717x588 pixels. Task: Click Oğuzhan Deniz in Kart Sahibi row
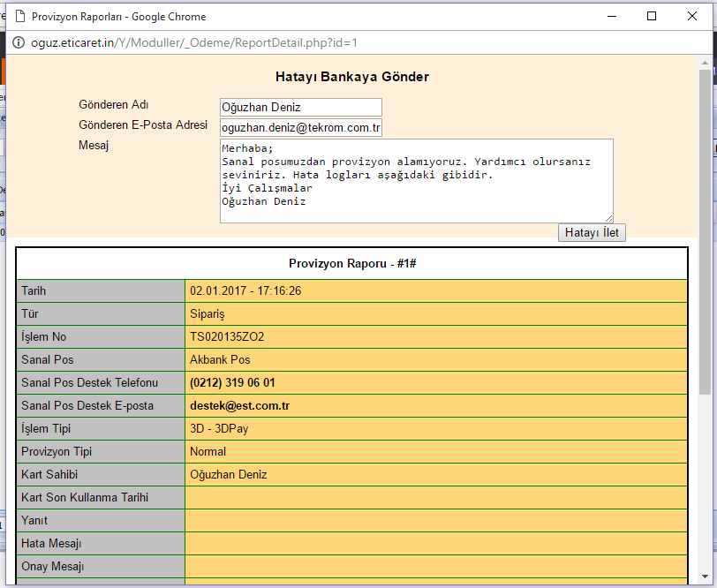tap(228, 475)
